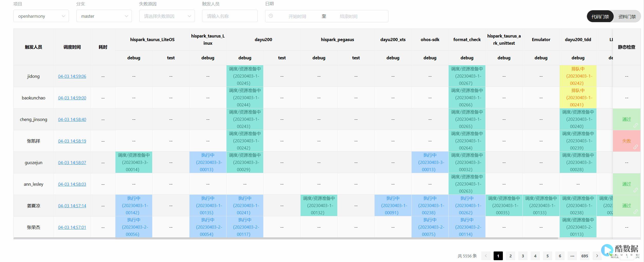Click ann_lesley format_check cell 20230403-1-00263
This screenshot has height=262, width=644.
coord(467,184)
